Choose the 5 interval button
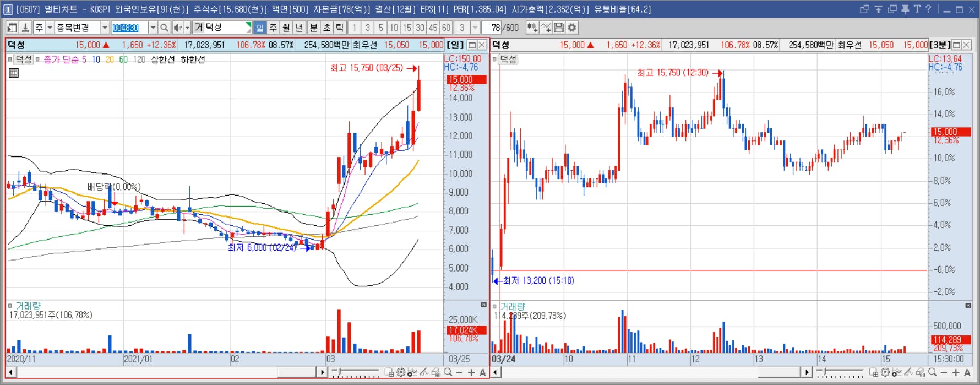The height and width of the screenshot is (385, 980). tap(381, 28)
